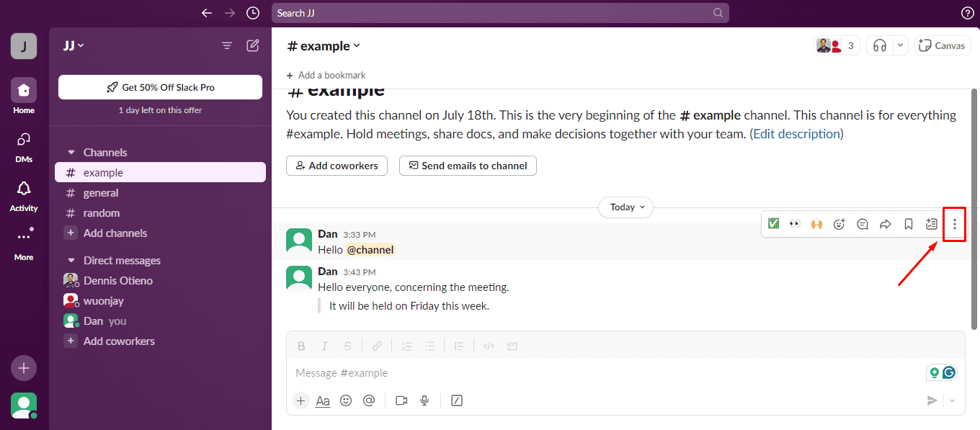Screen dimensions: 980x430
Task: Toggle bold formatting in composer
Action: coord(302,346)
